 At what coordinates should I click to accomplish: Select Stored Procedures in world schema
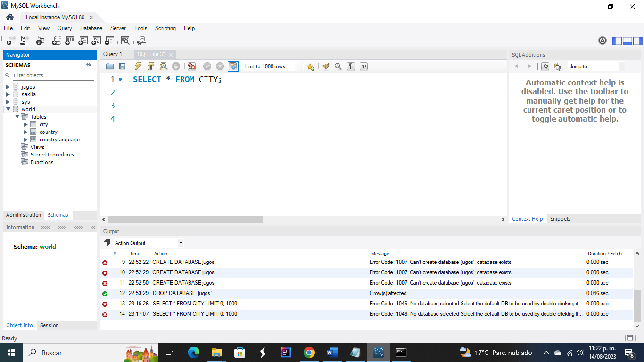click(52, 155)
